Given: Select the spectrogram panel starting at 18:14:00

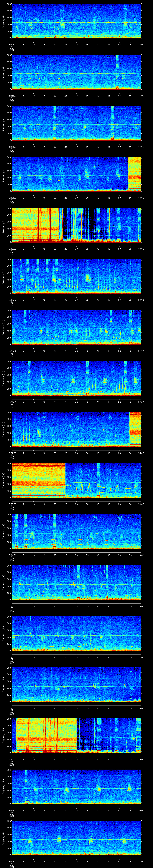Looking at the screenshot, I should (x=76, y=21).
